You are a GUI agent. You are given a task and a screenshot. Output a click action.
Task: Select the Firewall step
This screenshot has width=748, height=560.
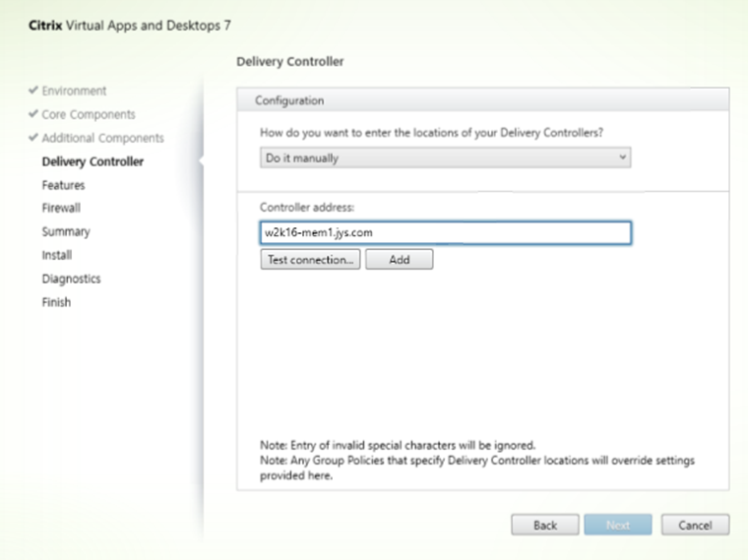61,208
